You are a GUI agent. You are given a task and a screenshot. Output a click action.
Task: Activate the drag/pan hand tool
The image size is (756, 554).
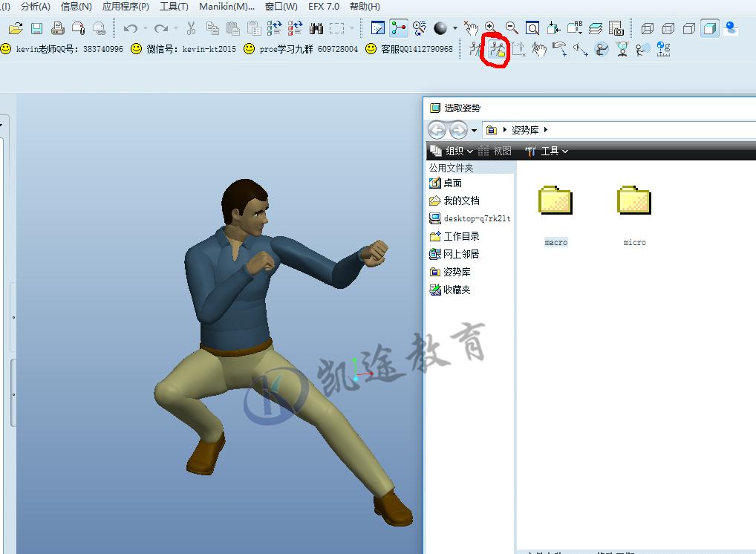tap(471, 27)
